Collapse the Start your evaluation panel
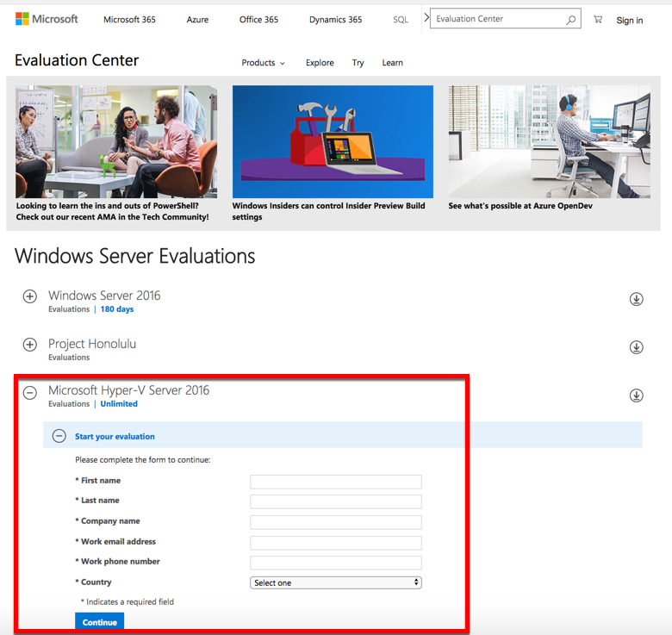Screen dimensions: 672x635 [59, 436]
